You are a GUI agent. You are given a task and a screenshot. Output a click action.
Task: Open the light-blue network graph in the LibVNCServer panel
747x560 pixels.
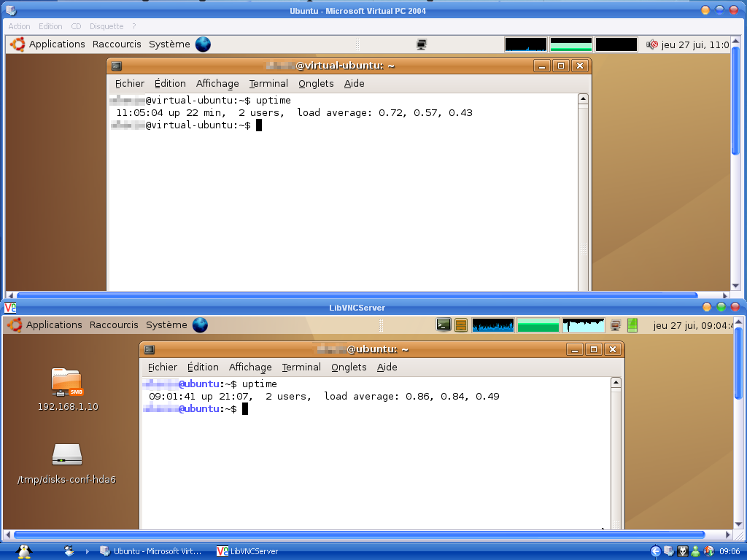pyautogui.click(x=583, y=324)
